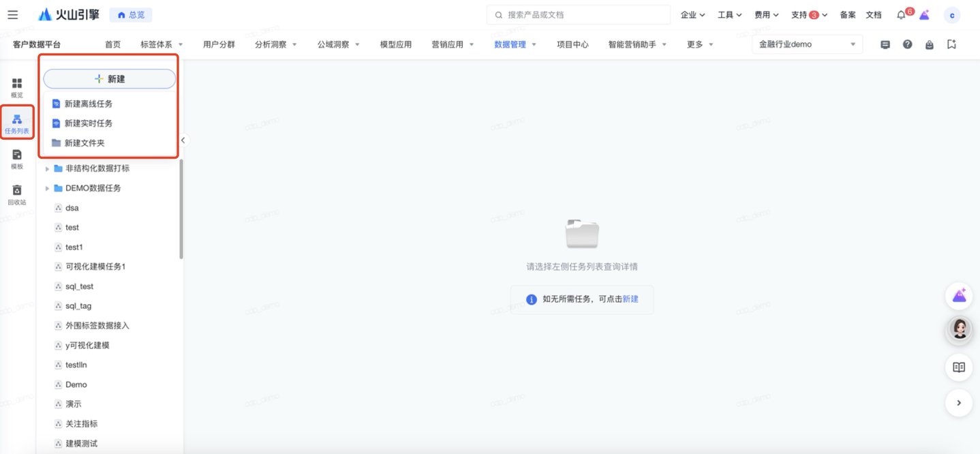Open the 回收站 recycle bin sidebar icon
Viewport: 980px width, 454px height.
(x=17, y=194)
